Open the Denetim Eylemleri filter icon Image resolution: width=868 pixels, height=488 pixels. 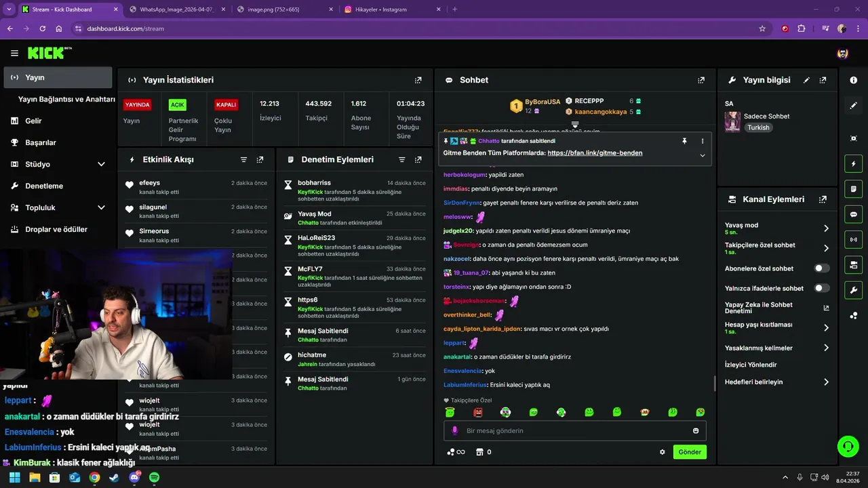coord(401,160)
